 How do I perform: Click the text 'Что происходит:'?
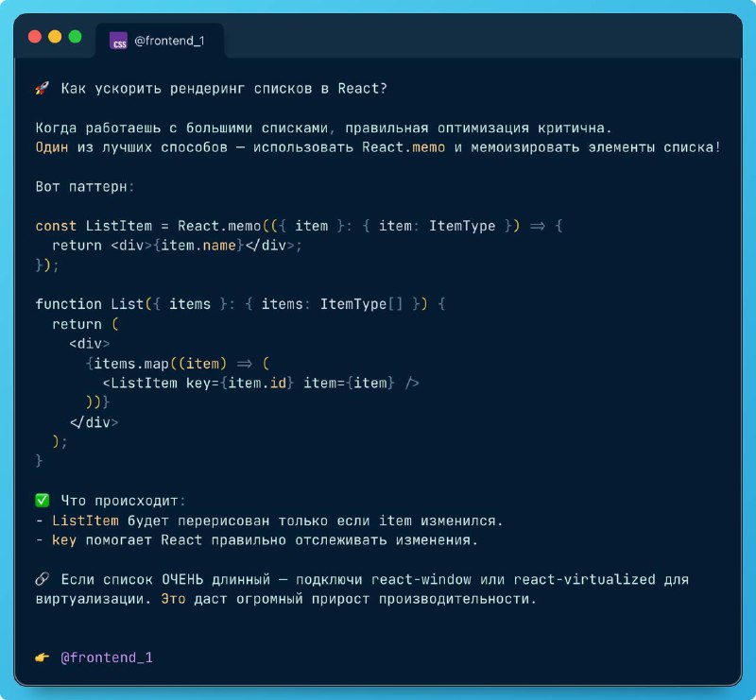pos(123,501)
